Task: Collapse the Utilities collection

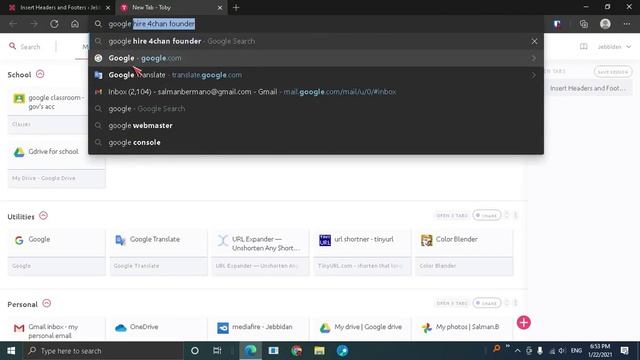Action: coord(44,216)
